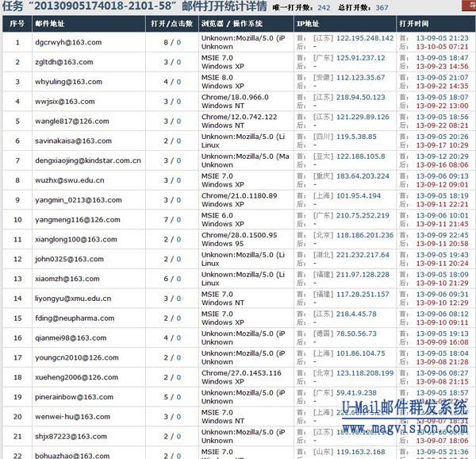Select email john0325@163.com
The width and height of the screenshot is (476, 459).
(69, 259)
